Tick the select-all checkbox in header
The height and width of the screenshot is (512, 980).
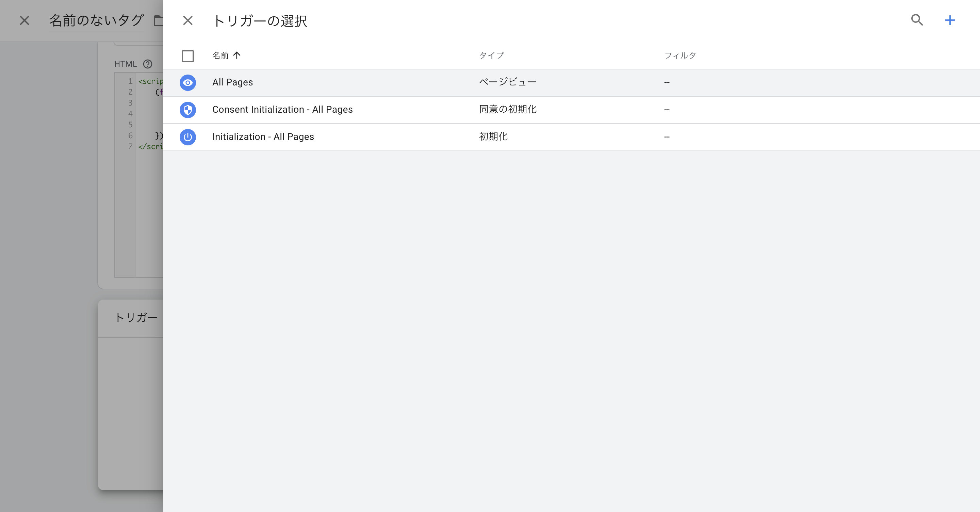pyautogui.click(x=187, y=56)
